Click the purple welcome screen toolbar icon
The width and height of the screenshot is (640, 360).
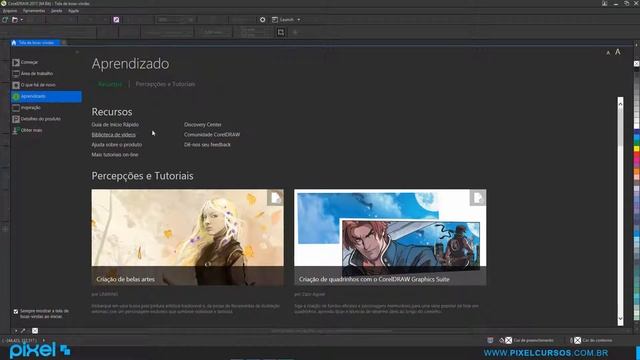click(116, 20)
